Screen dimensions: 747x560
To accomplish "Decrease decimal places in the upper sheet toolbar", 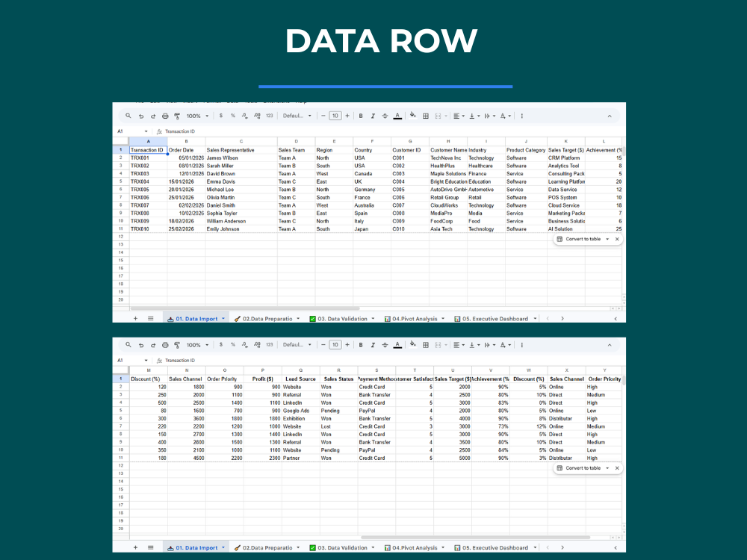I will click(x=245, y=116).
